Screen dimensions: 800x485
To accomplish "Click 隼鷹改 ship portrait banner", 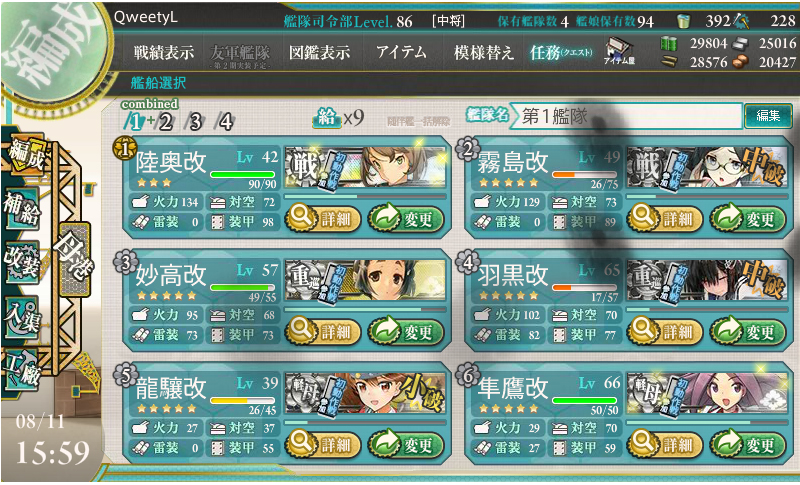I will pos(707,393).
